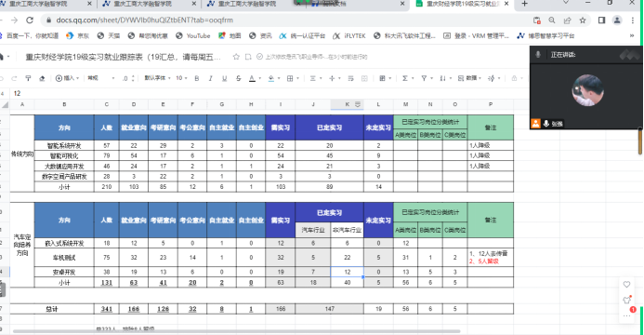644x335 pixels.
Task: Click the format painter icon
Action: [x=28, y=78]
